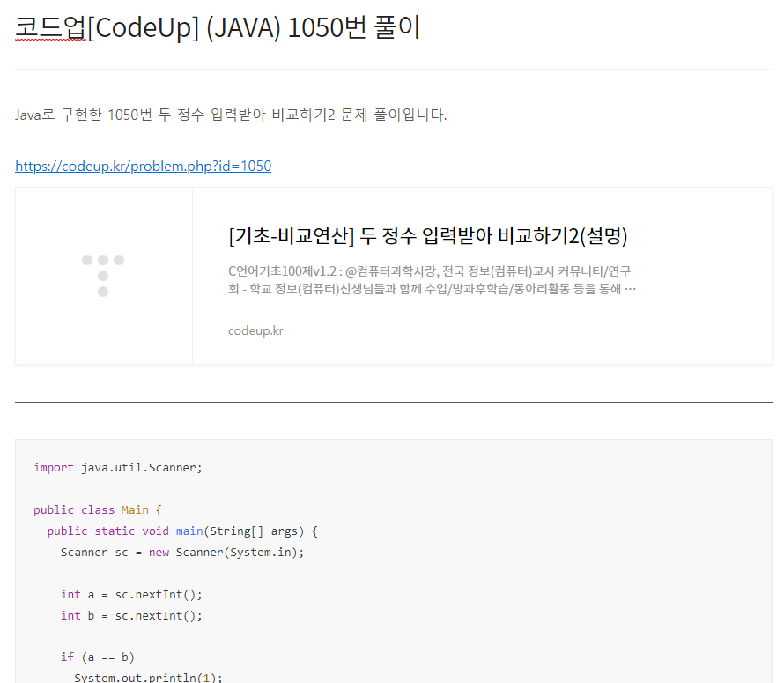The height and width of the screenshot is (683, 784).
Task: Click the 'codeup.kr' domain text in card
Action: (x=255, y=330)
